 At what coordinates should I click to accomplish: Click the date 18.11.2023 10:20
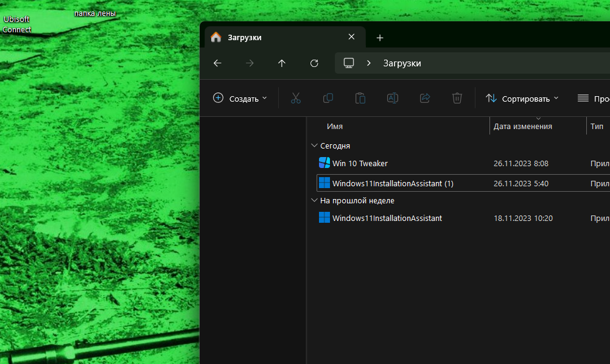click(523, 218)
